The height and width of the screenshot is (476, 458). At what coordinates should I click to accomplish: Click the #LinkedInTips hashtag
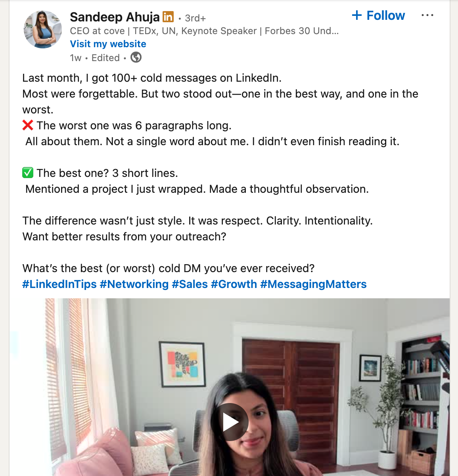pos(59,284)
